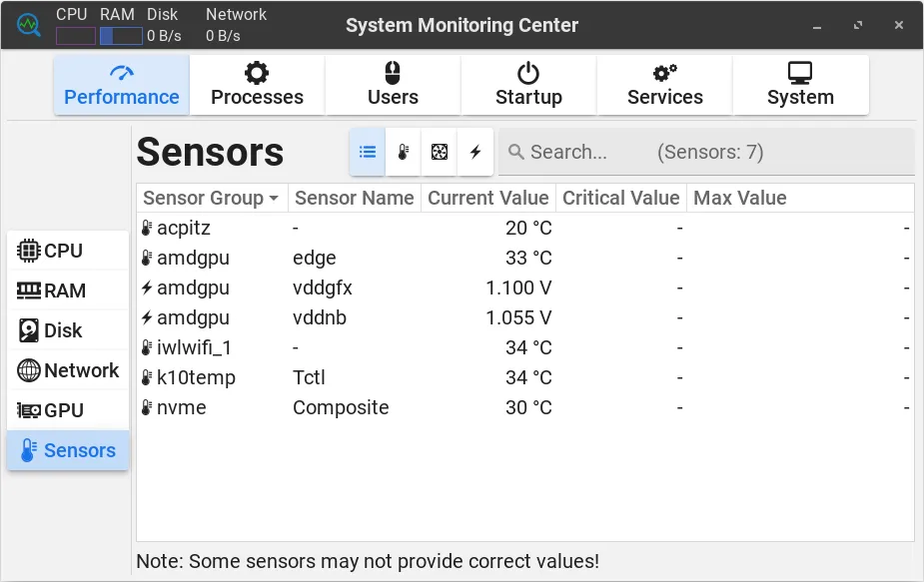Open the Disk sidebar section
924x582 pixels.
(x=68, y=330)
